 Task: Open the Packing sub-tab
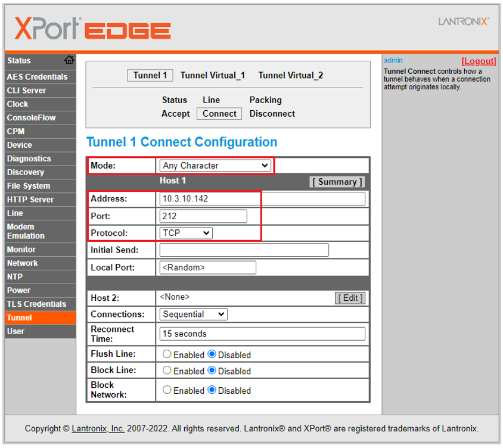[266, 100]
